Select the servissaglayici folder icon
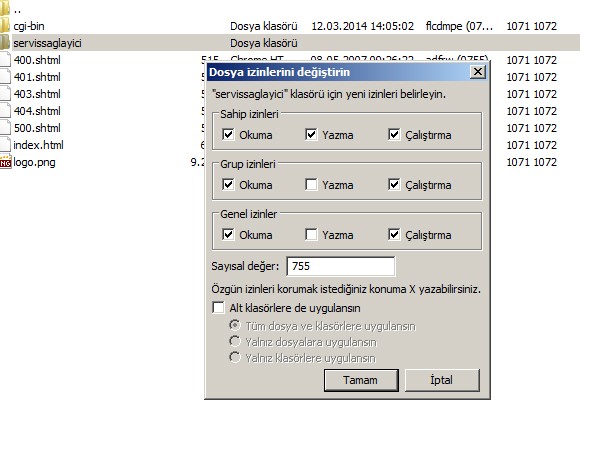 click(x=5, y=43)
